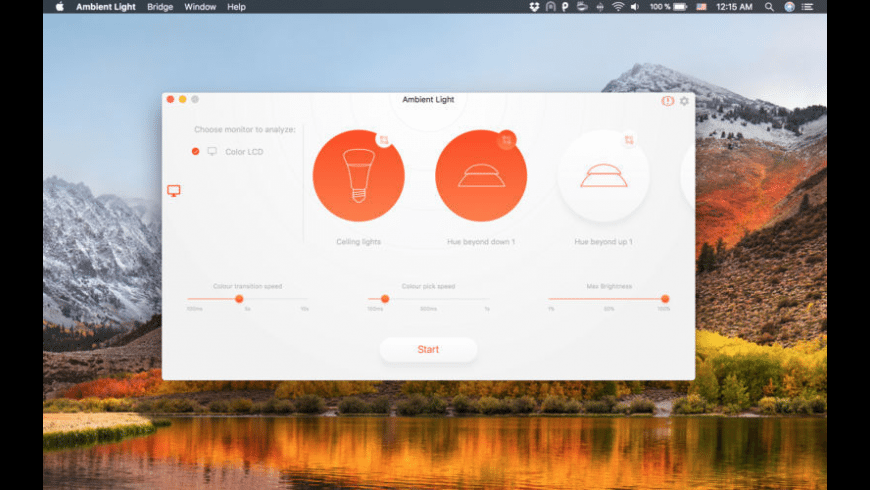Click the Wi-Fi status icon
This screenshot has height=490, width=870.
618,7
